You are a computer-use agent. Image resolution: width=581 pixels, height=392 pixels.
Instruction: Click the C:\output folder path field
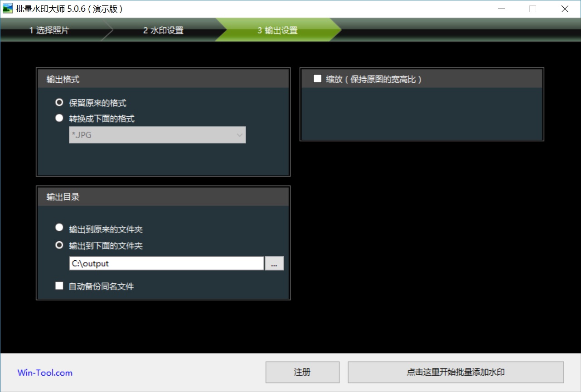tap(166, 263)
